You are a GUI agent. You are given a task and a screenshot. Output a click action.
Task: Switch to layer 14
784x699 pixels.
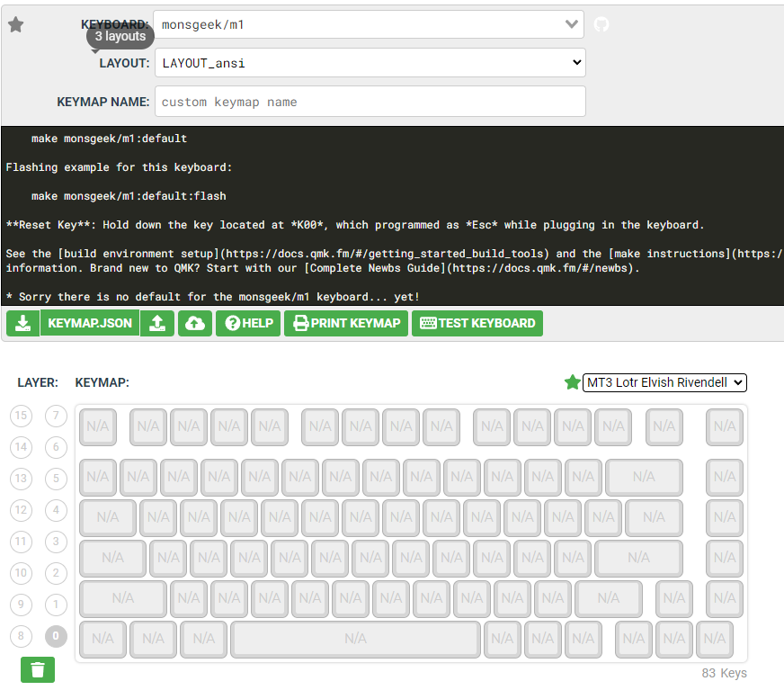(21, 447)
